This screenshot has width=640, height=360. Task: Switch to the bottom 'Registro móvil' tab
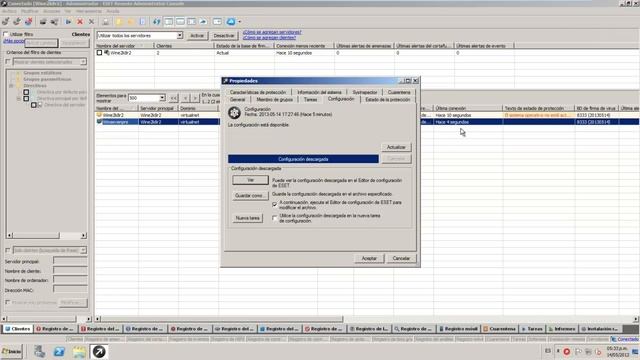[458, 329]
